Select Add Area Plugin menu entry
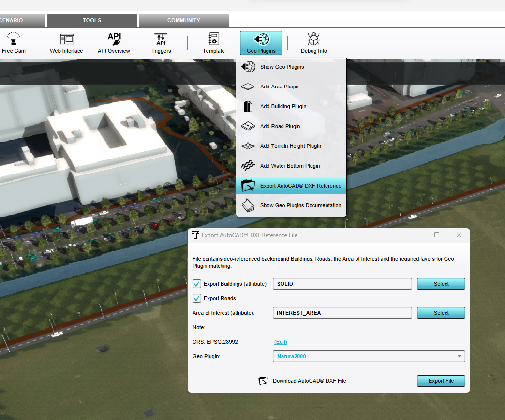Screen dimensions: 505x420 [279, 87]
